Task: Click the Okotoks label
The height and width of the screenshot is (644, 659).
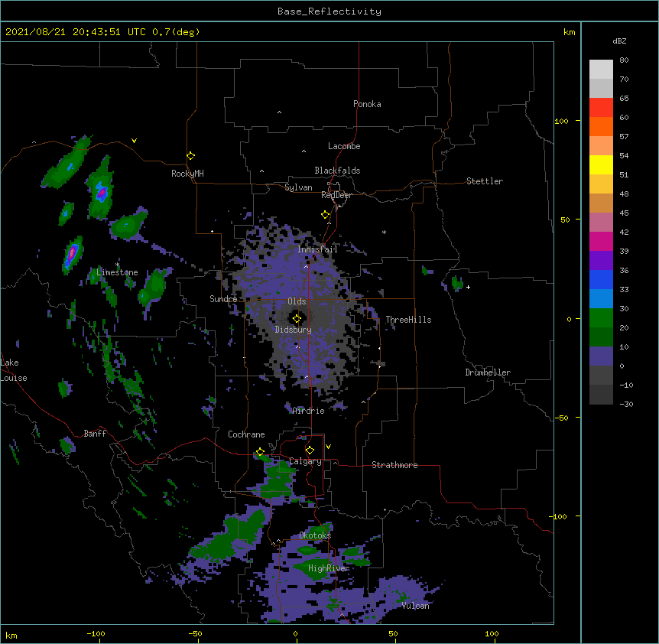Action: pyautogui.click(x=315, y=535)
